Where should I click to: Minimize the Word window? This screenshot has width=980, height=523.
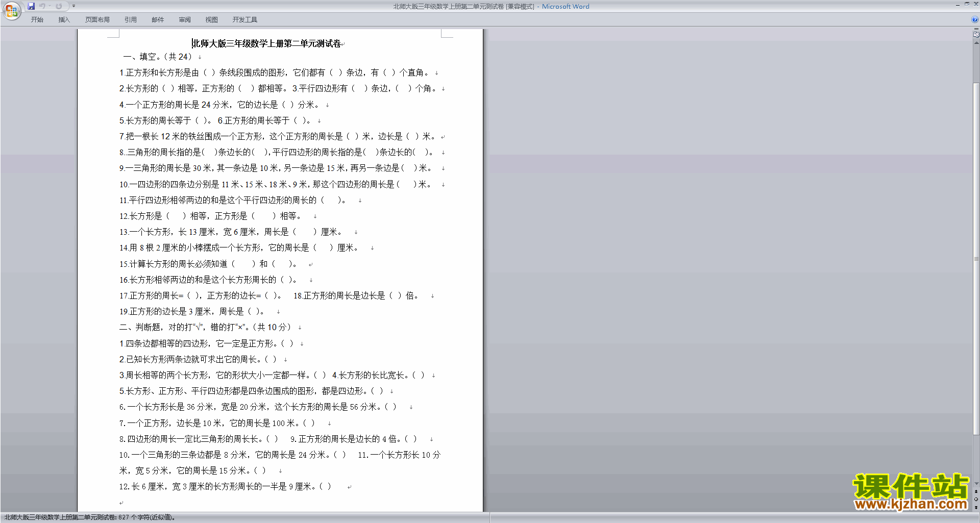[x=958, y=5]
